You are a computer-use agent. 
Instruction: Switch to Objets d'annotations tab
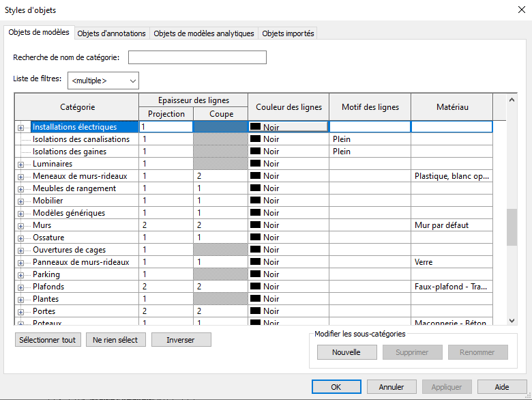click(111, 33)
